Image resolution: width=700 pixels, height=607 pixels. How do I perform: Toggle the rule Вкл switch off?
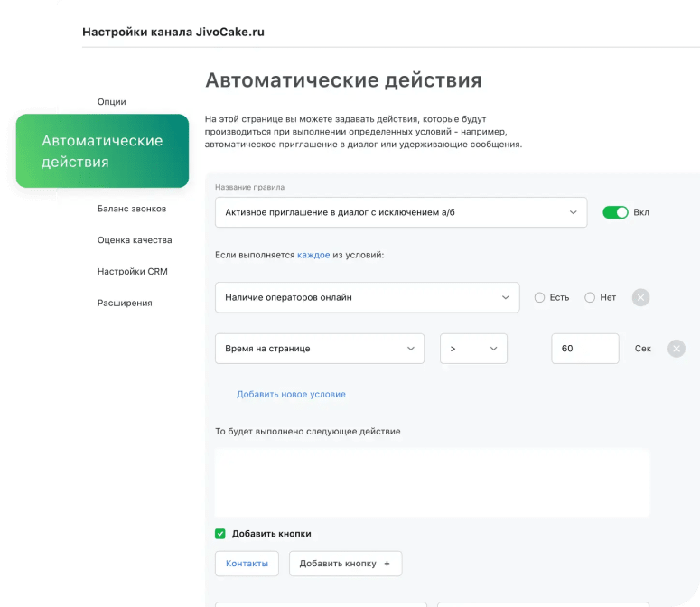point(615,212)
